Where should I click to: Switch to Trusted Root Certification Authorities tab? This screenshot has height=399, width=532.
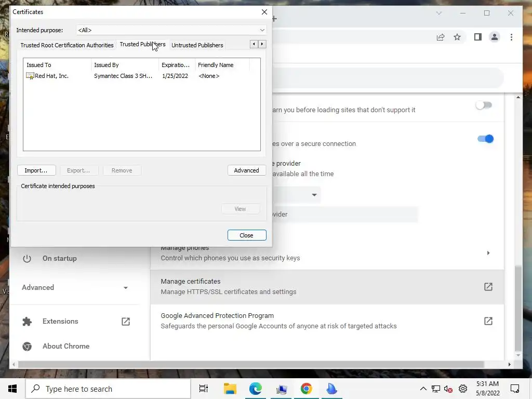pyautogui.click(x=67, y=45)
